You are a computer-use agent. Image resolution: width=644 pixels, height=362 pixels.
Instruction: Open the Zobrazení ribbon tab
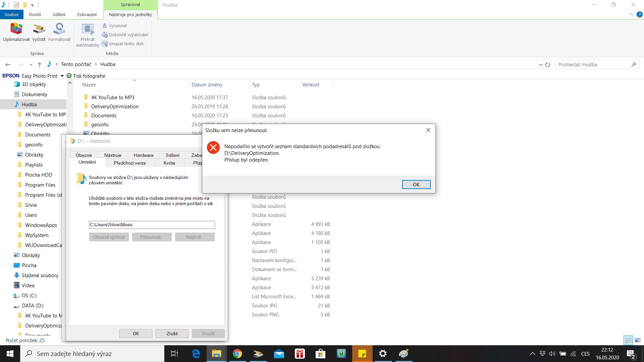click(x=87, y=14)
